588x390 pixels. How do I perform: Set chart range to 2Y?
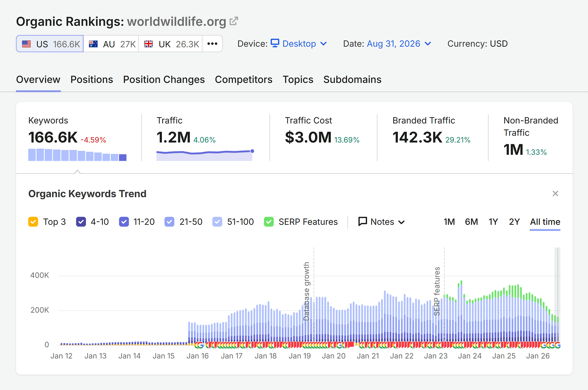(514, 222)
